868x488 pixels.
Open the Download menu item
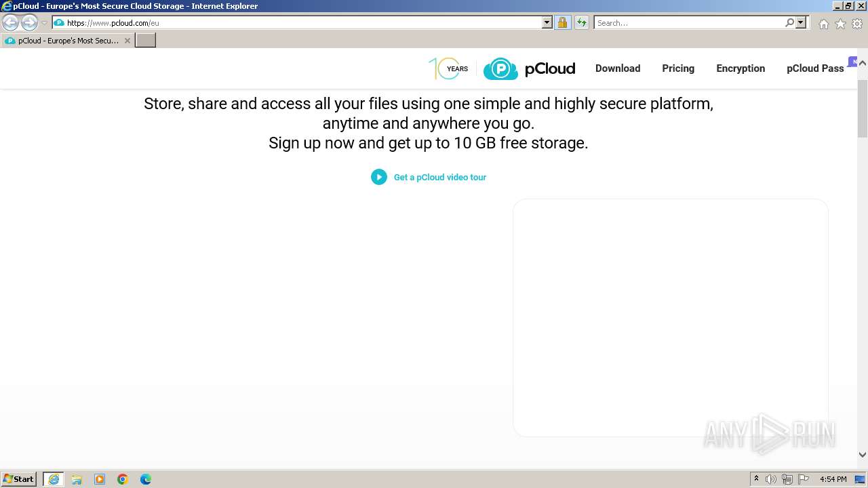point(618,68)
